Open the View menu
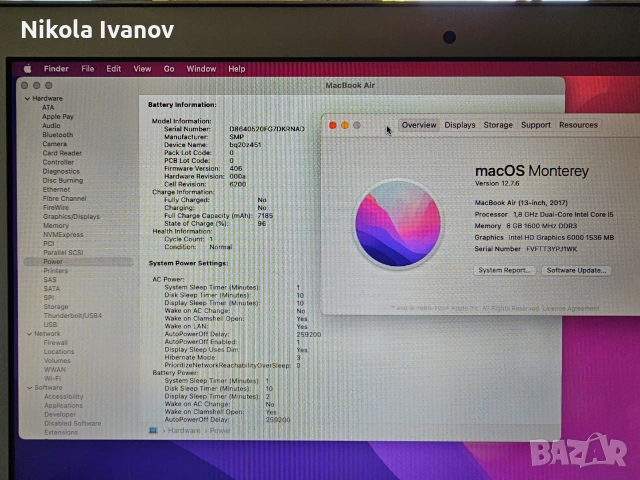 pos(142,69)
